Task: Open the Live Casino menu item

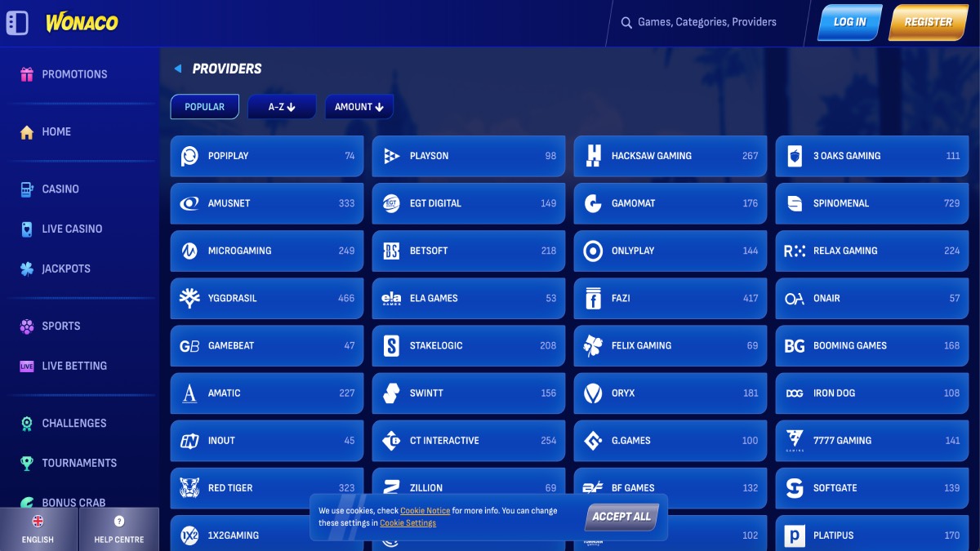Action: coord(72,229)
